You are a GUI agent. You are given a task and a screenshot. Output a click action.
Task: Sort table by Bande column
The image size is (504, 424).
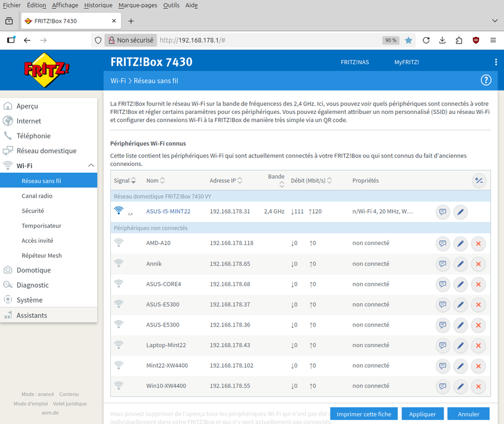coord(276,180)
